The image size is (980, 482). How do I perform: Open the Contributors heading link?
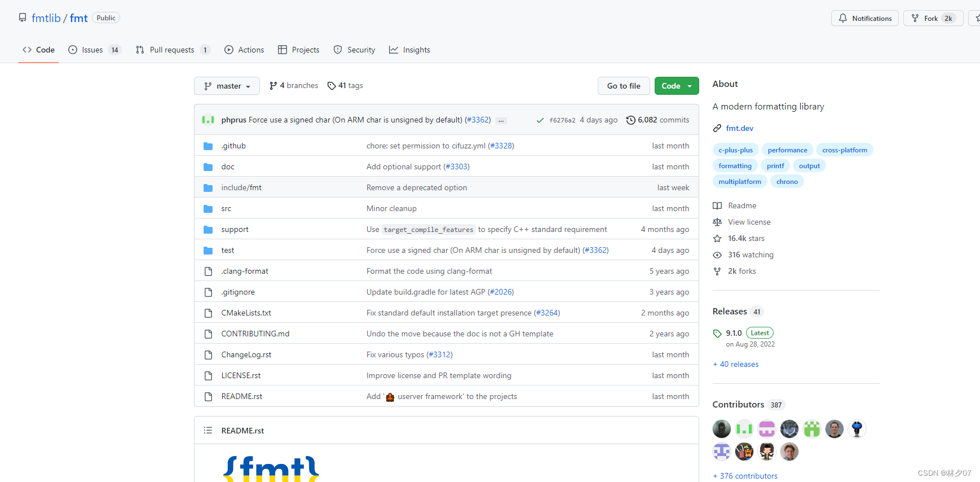point(738,405)
